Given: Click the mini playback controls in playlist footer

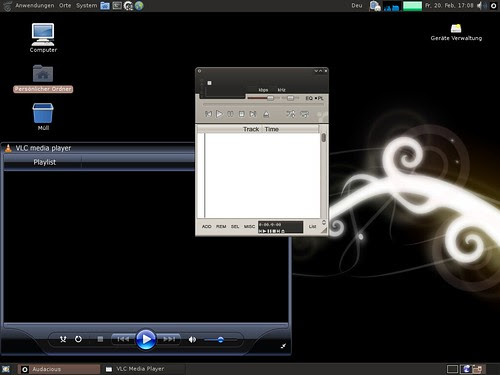Looking at the screenshot, I should [x=272, y=231].
